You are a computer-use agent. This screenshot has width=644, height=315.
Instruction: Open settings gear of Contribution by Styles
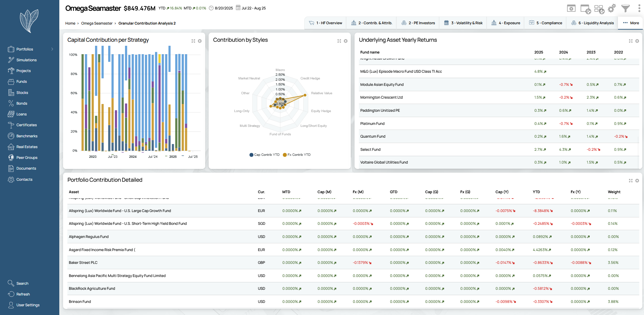[x=345, y=41]
